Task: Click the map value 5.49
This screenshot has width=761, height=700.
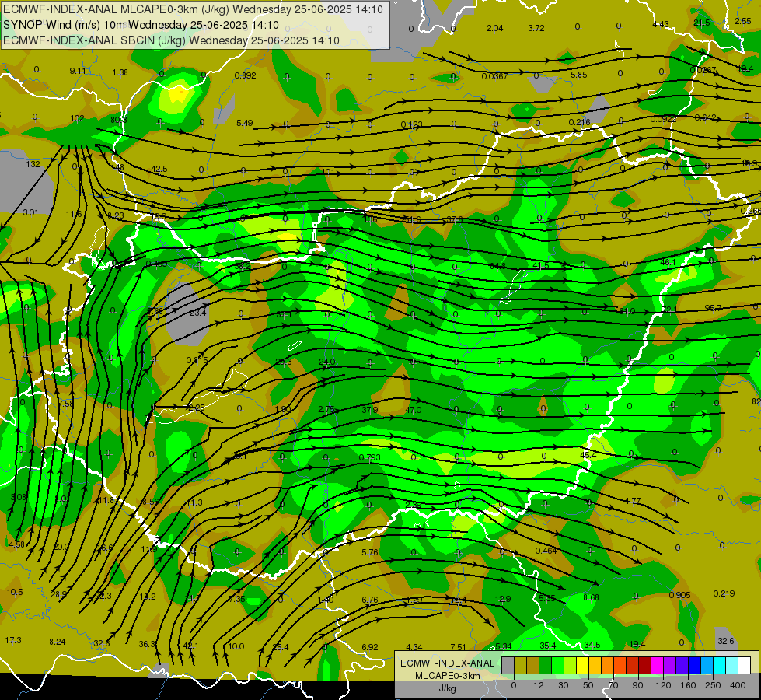Action: [x=245, y=123]
